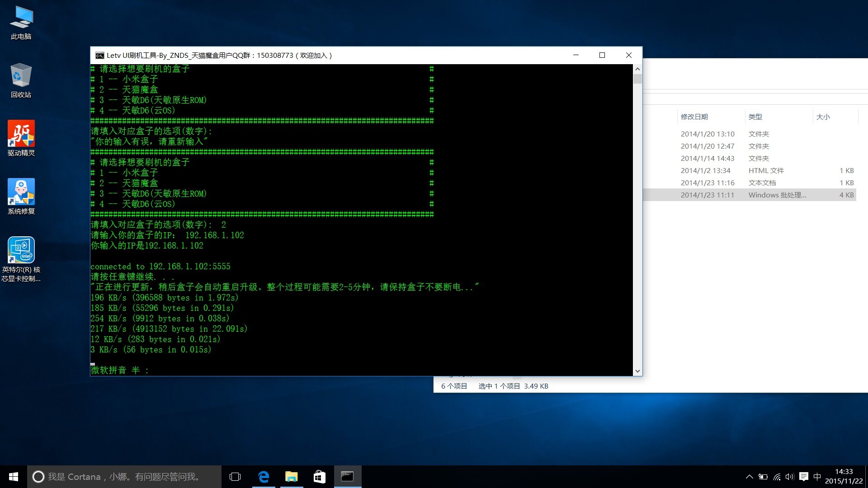Open Task View in taskbar

pyautogui.click(x=235, y=477)
